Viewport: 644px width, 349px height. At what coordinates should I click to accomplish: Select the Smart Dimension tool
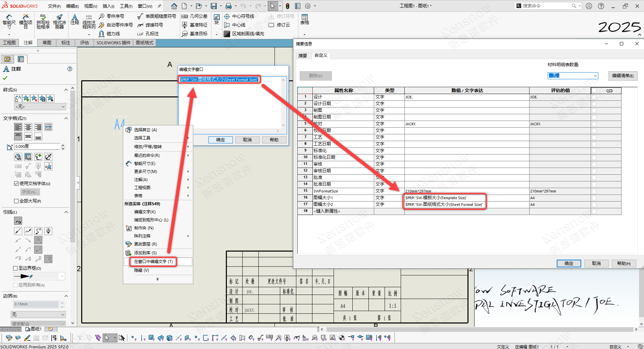(x=9, y=21)
